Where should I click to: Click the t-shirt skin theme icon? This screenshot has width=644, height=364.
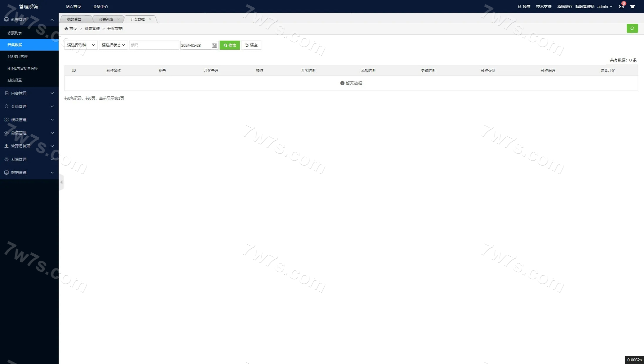point(632,6)
